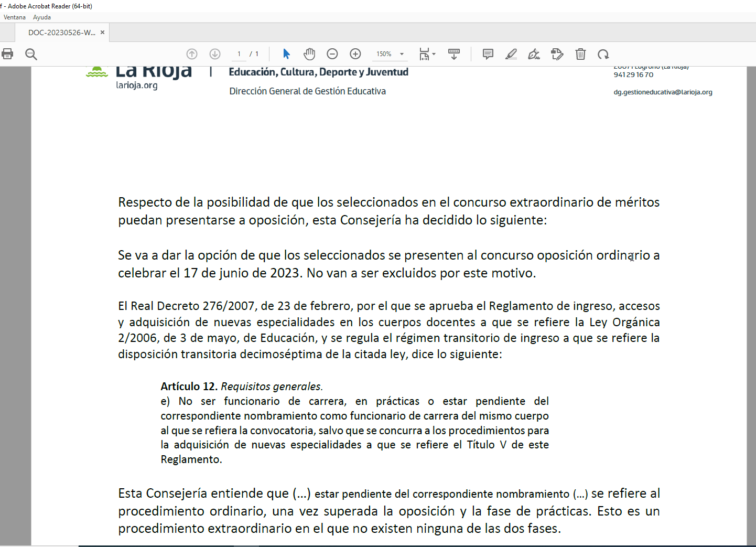Open the Ventana menu
The height and width of the screenshot is (547, 756).
pos(15,17)
